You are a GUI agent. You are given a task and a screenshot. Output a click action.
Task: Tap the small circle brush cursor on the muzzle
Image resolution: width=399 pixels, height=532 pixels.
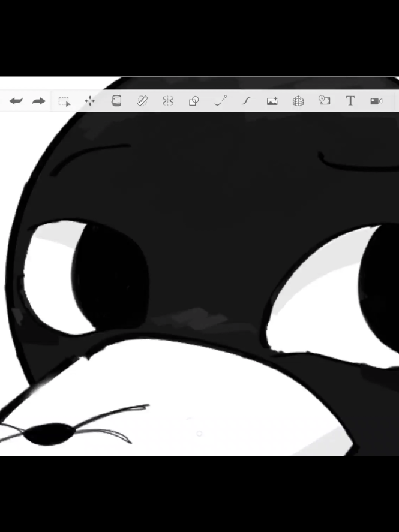coord(199,433)
